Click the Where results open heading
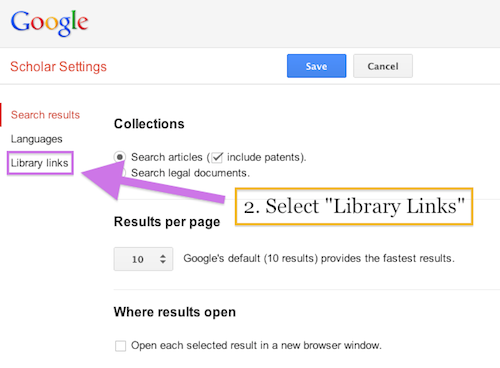Viewport: 500px width, 368px height. (175, 312)
